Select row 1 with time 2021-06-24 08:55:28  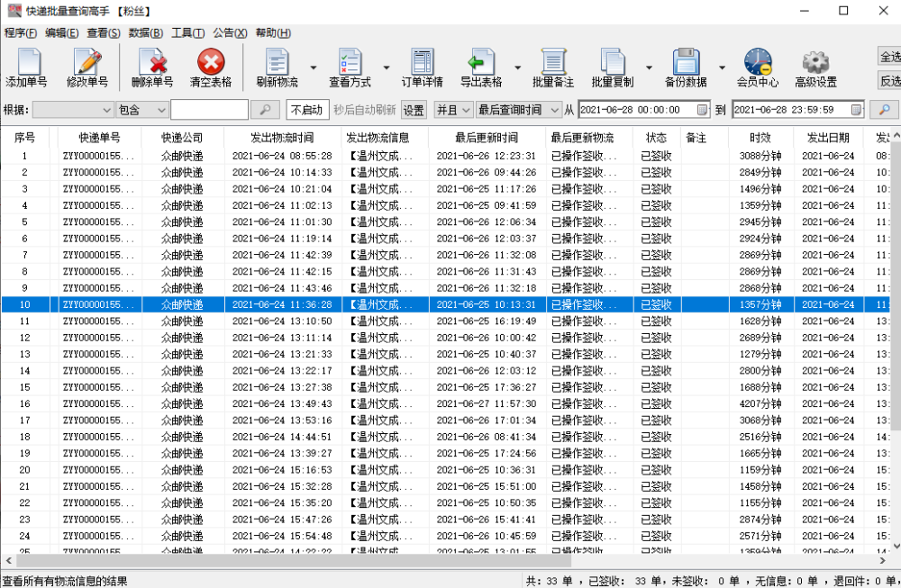tap(446, 156)
